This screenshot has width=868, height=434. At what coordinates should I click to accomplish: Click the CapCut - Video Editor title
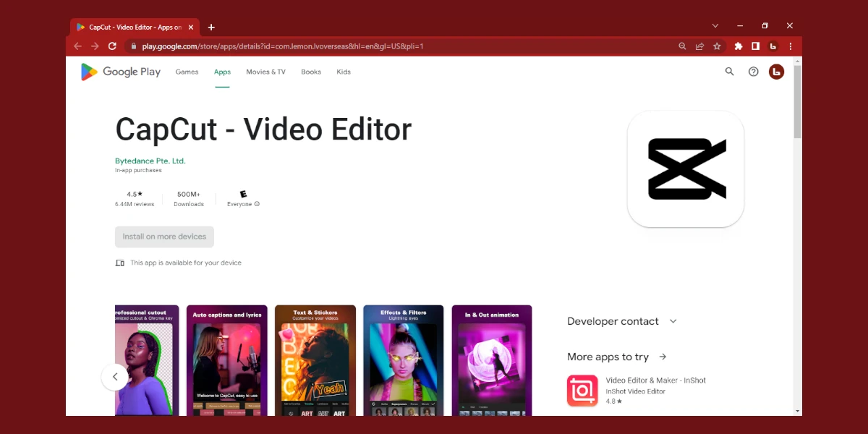click(x=263, y=129)
